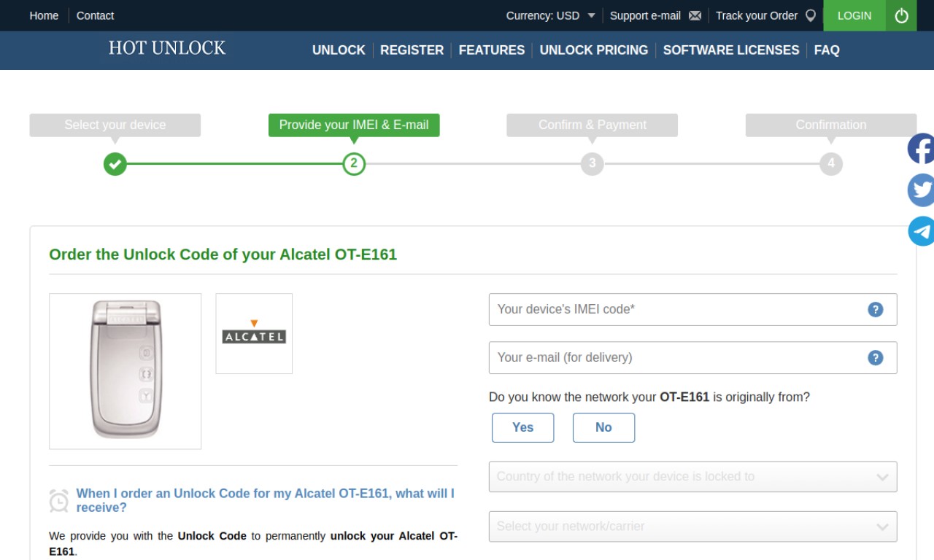Click the green LOGIN button

tap(854, 15)
